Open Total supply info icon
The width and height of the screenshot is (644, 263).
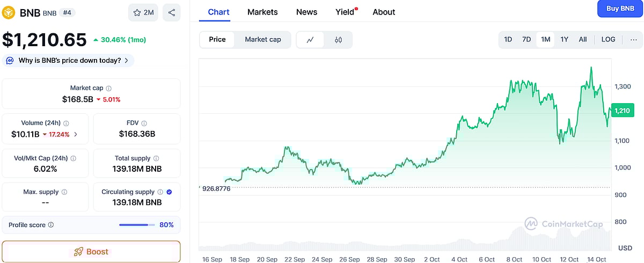coord(156,158)
